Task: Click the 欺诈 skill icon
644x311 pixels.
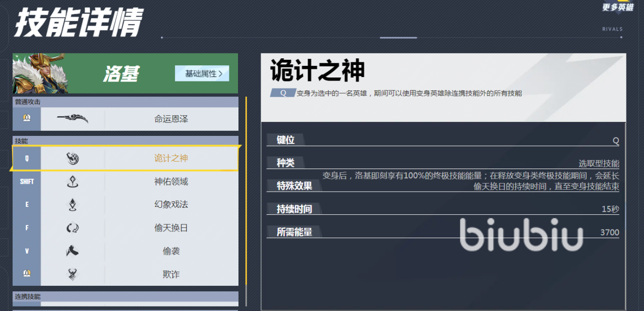Action: [72, 274]
